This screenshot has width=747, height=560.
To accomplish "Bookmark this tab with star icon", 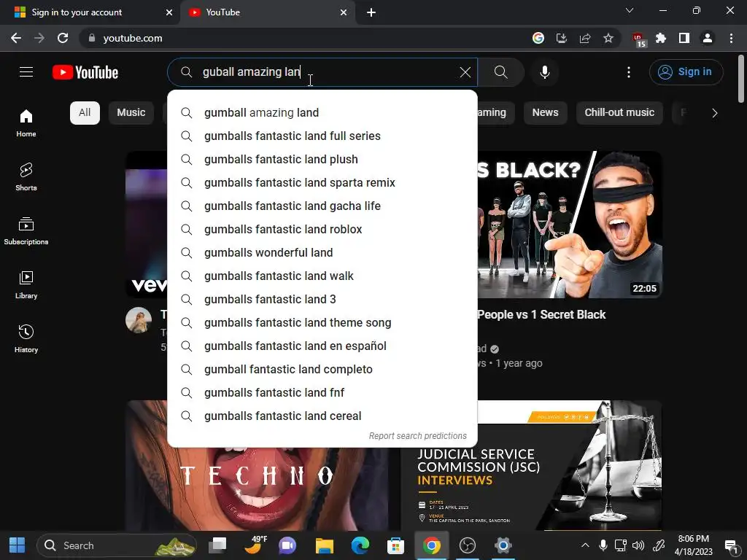I will pos(608,38).
